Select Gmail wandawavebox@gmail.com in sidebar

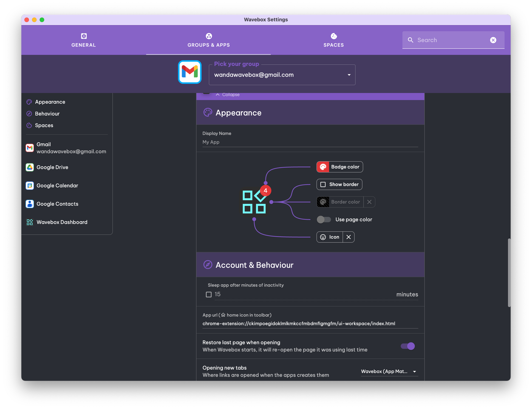coord(66,148)
